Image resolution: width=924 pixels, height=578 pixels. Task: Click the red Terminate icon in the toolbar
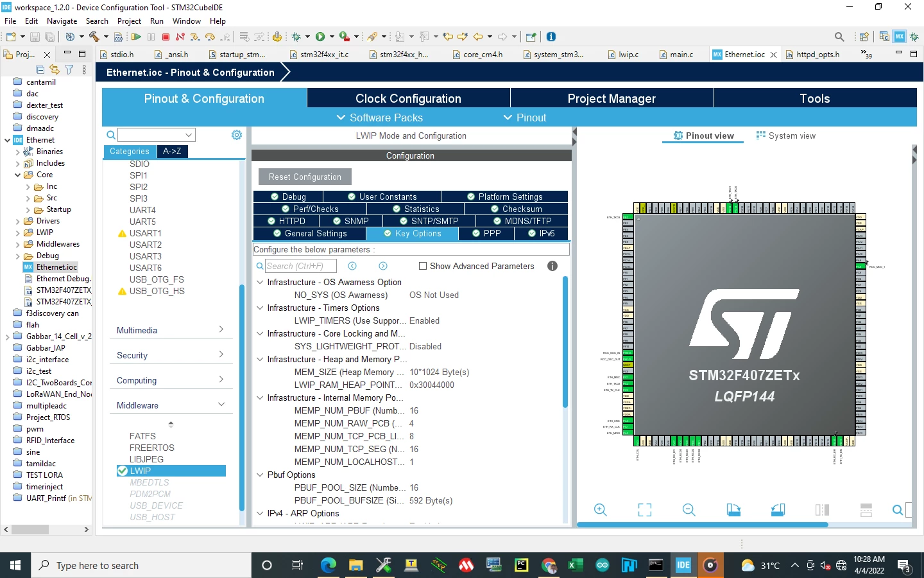(x=166, y=37)
